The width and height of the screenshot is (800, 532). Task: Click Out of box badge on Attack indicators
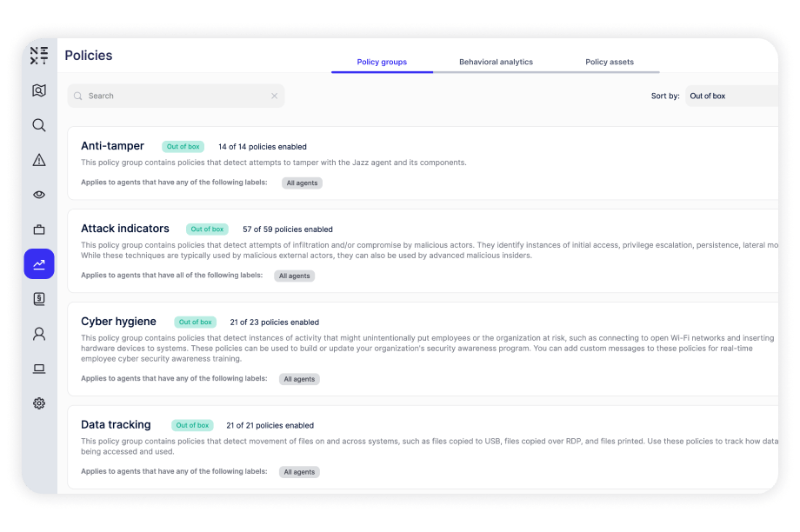pos(207,229)
